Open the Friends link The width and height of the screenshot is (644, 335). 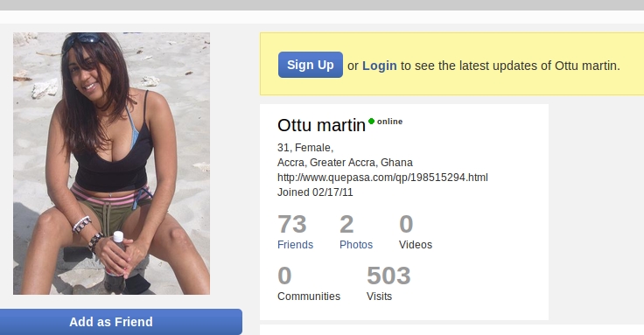coord(295,245)
